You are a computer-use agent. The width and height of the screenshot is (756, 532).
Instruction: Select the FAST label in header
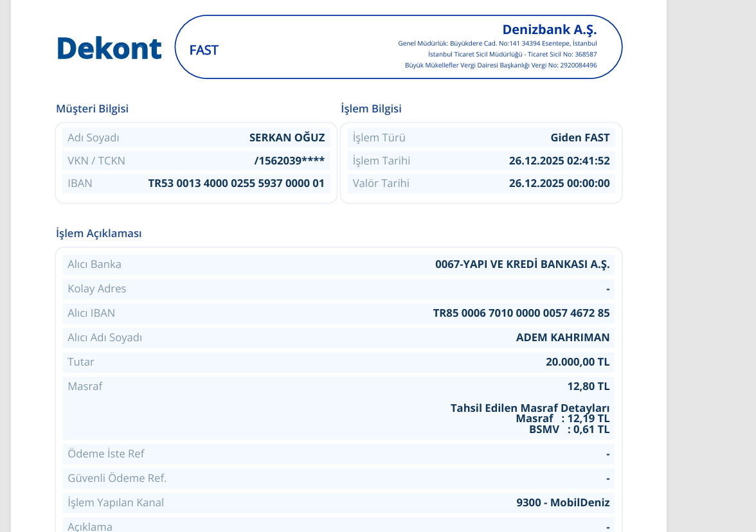pyautogui.click(x=203, y=50)
